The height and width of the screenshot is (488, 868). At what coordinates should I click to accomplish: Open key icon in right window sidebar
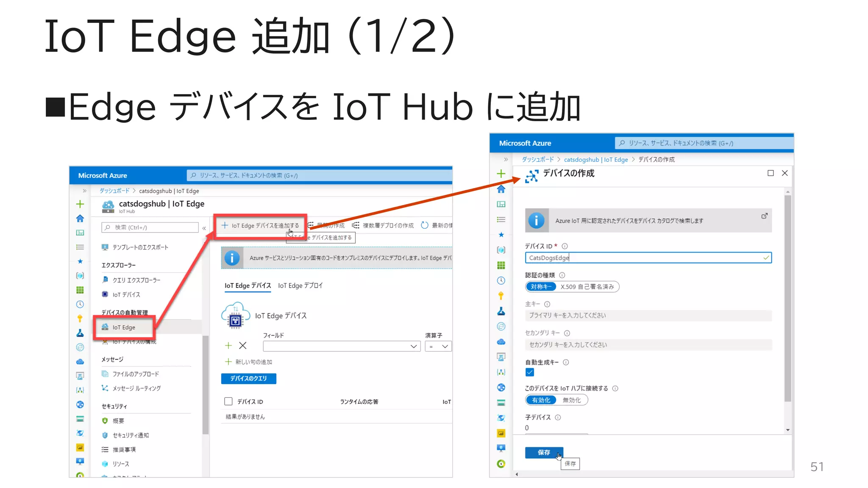point(501,296)
